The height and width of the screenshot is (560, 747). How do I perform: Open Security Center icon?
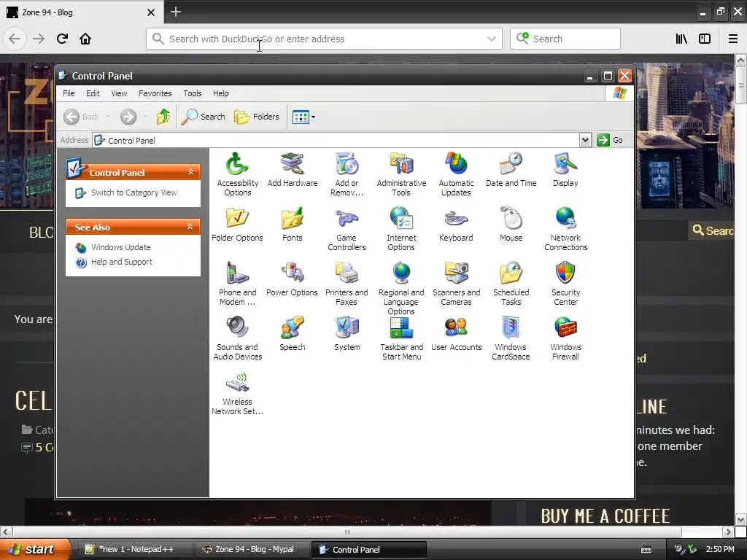(565, 284)
